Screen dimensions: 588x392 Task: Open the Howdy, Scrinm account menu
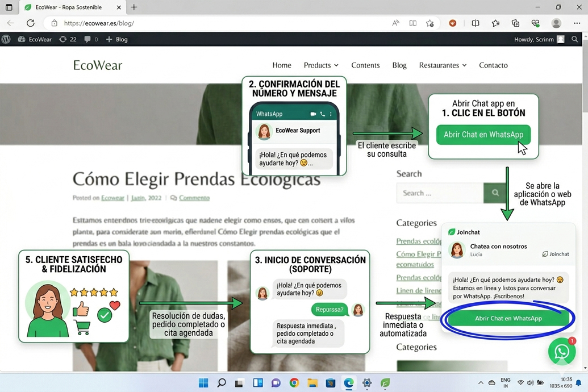[x=539, y=39]
